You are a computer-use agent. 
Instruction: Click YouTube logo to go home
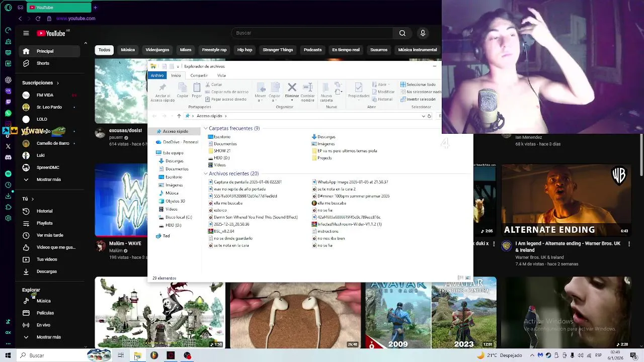[x=52, y=33]
